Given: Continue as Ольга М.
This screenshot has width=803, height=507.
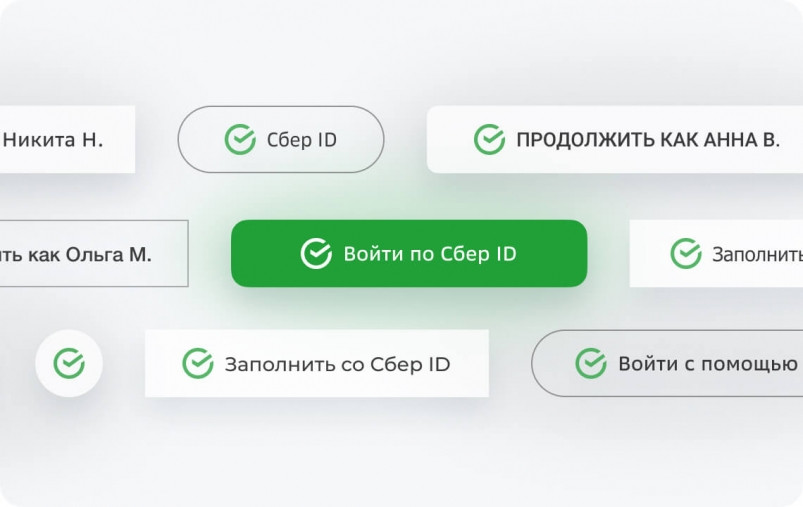Looking at the screenshot, I should point(92,254).
